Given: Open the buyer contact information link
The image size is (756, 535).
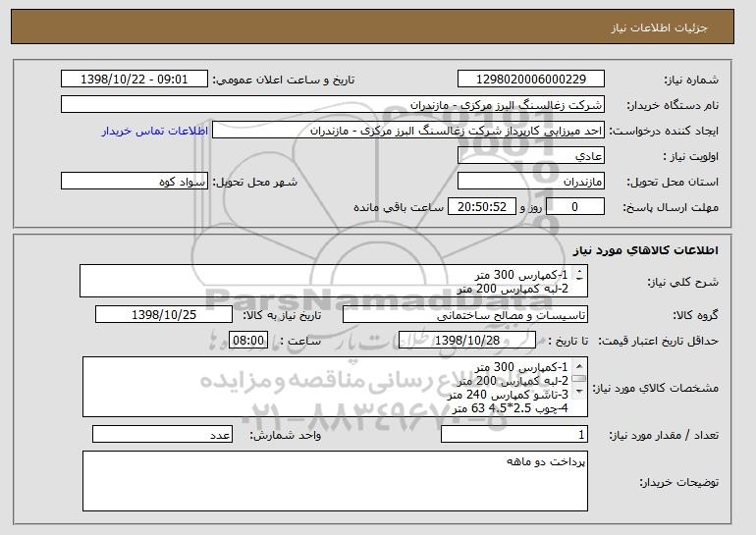Looking at the screenshot, I should [155, 131].
